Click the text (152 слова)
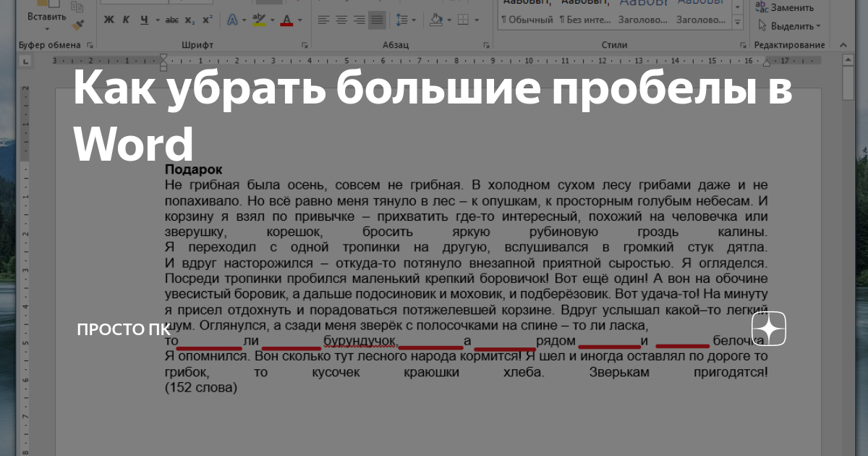Viewport: 868px width, 456px height. point(201,387)
